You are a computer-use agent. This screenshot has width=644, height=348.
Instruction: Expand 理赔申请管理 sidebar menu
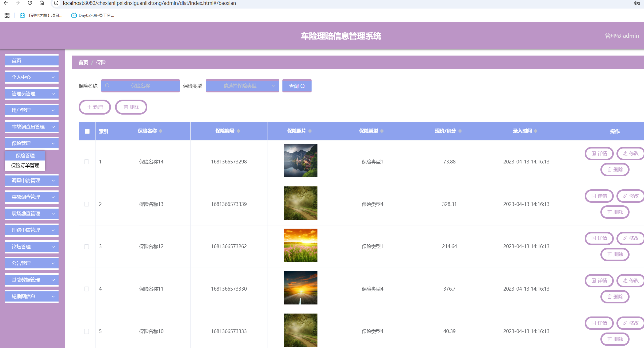point(32,230)
